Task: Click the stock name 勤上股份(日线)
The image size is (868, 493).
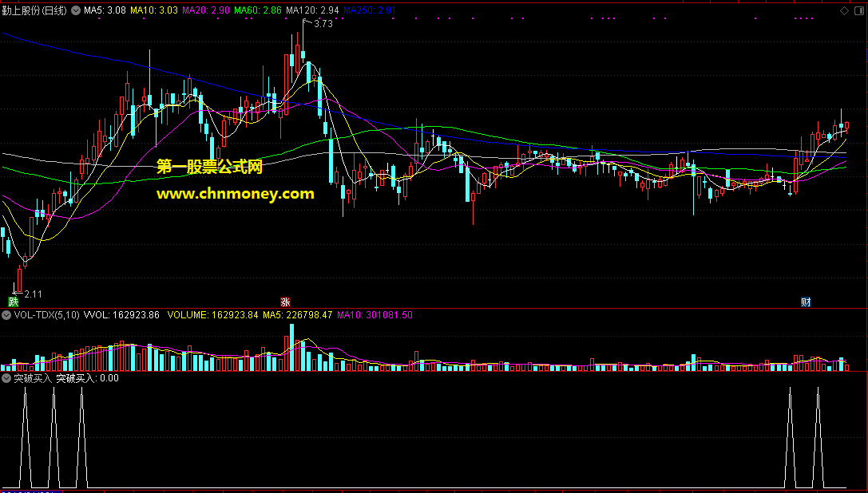Action: click(34, 10)
